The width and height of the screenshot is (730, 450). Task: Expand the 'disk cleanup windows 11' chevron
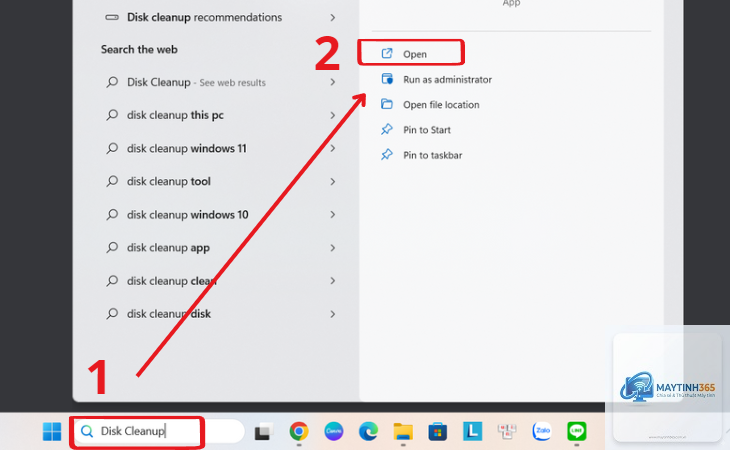tap(332, 148)
